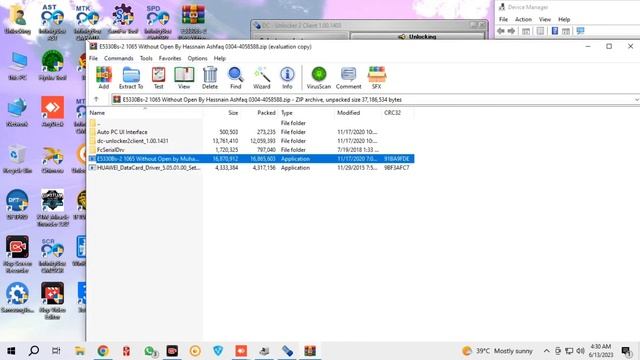Go up one folder with the arrow
Image resolution: width=640 pixels, height=360 pixels.
[x=96, y=99]
